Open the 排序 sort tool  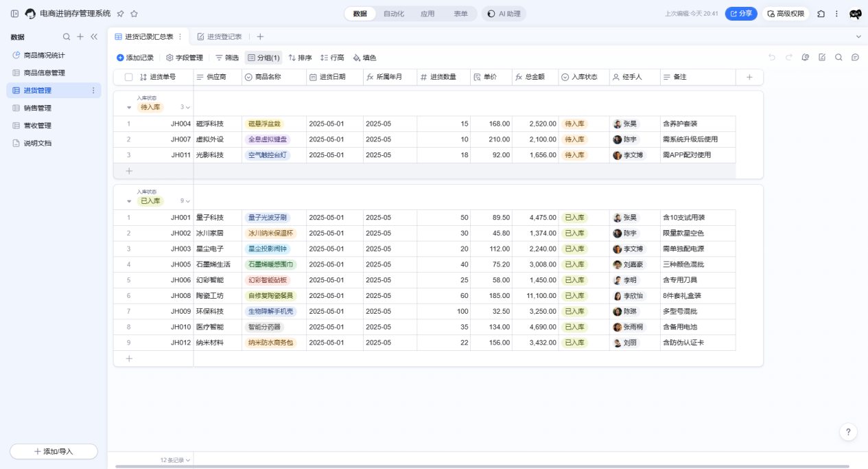point(300,58)
